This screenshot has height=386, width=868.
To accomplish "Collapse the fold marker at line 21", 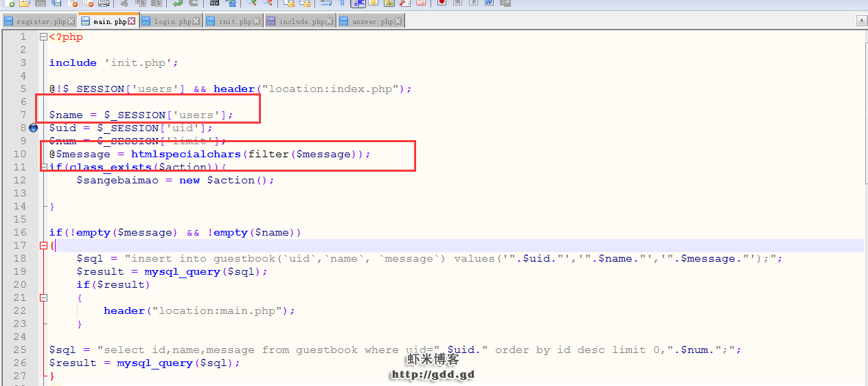I will tap(44, 298).
